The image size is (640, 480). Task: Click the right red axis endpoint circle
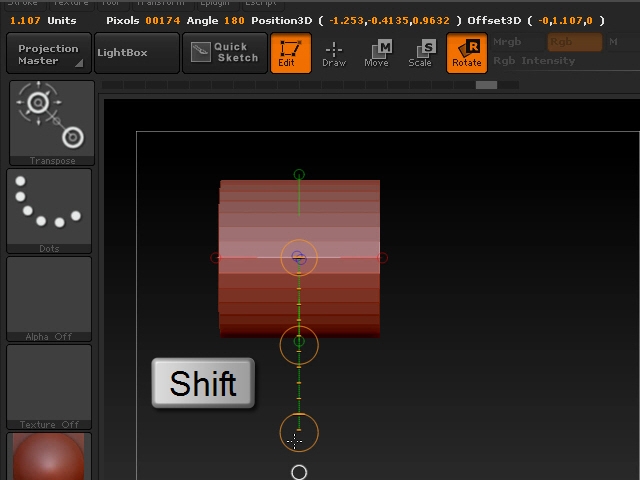coord(383,258)
